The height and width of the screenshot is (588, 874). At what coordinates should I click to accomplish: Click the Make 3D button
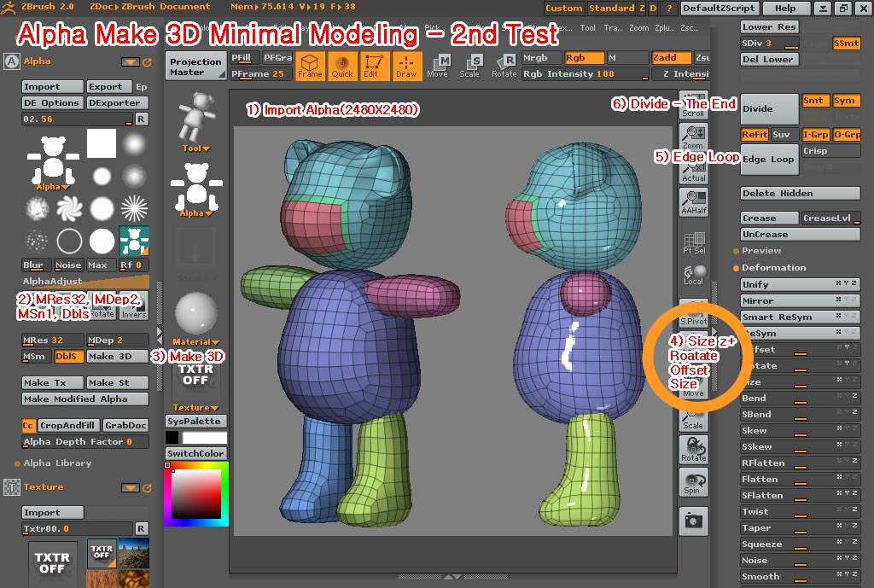(x=117, y=356)
